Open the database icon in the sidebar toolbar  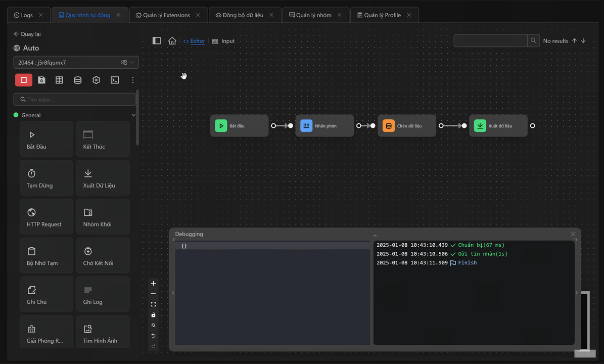tap(78, 80)
